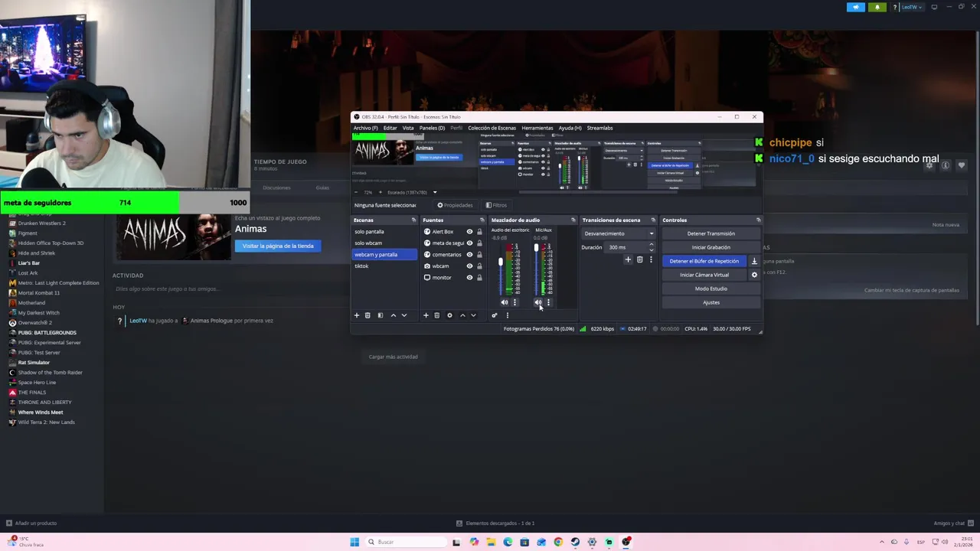Remove selected source with Fuentes trash icon
The height and width of the screenshot is (551, 980).
tap(437, 315)
